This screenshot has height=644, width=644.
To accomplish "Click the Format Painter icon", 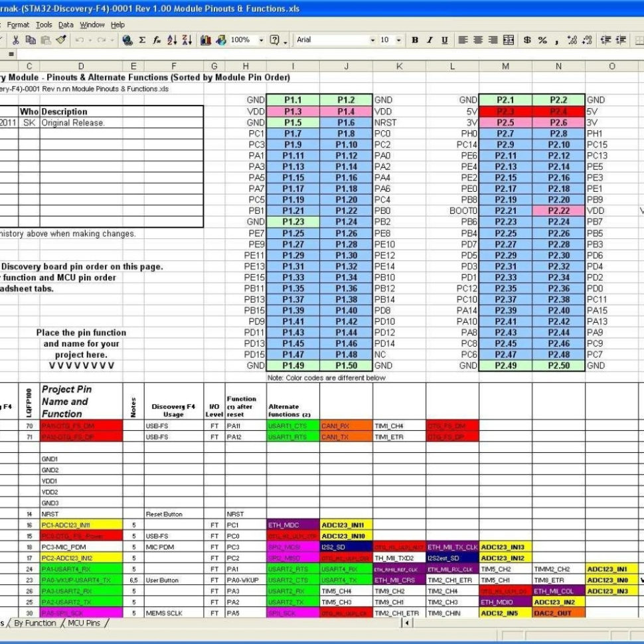I will [61, 40].
